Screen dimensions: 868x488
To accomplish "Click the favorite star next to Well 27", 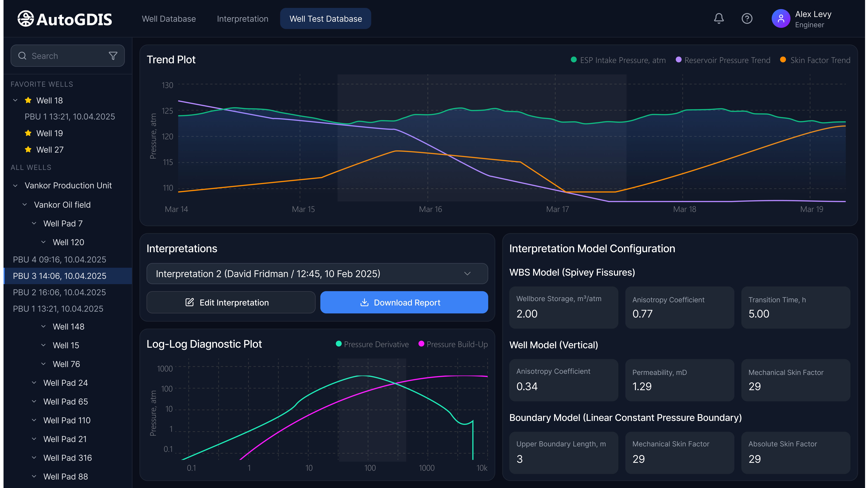I will (x=28, y=150).
